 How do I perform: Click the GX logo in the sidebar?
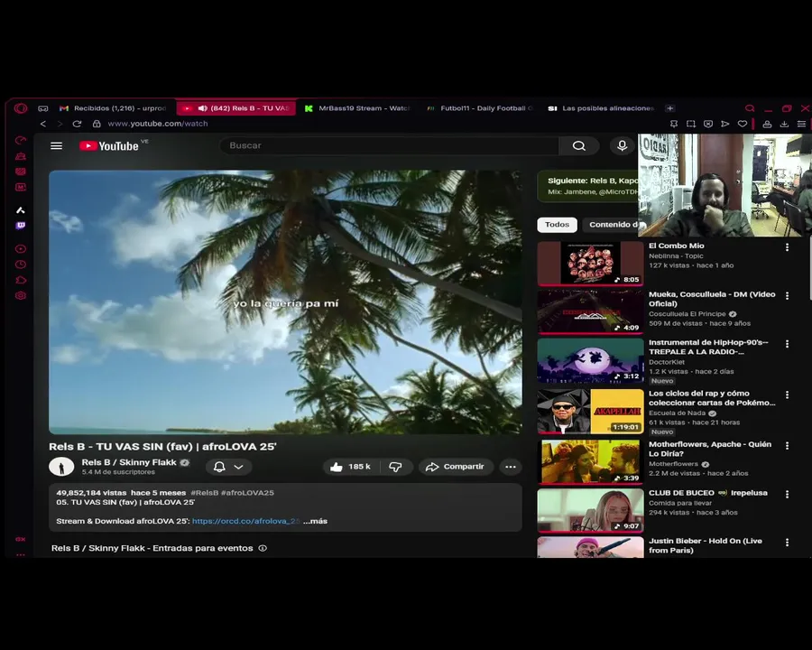(x=20, y=539)
